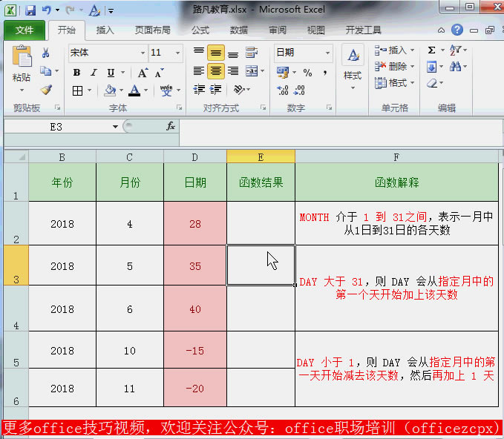Click the Decrease Indent icon
The image size is (504, 439).
pos(199,89)
